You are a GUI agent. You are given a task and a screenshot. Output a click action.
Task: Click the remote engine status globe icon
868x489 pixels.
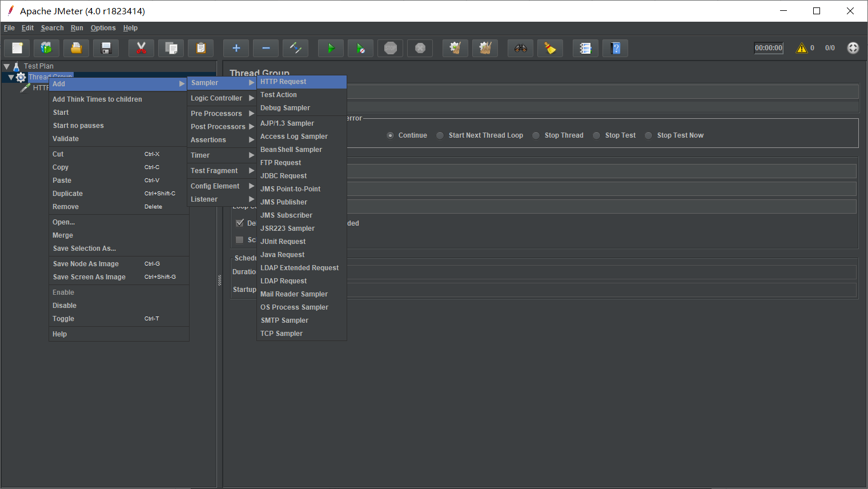pos(853,48)
